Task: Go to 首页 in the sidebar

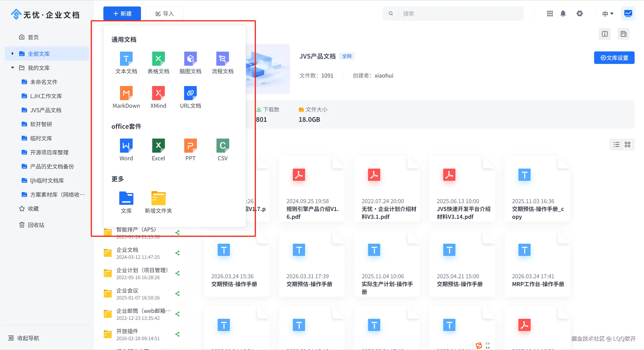Action: click(33, 37)
